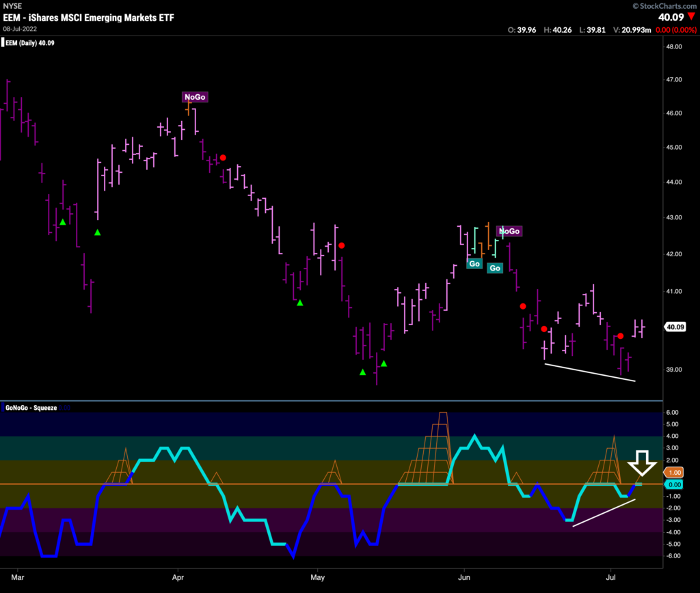Click the 4.00 oscillator axis label

[x=673, y=437]
